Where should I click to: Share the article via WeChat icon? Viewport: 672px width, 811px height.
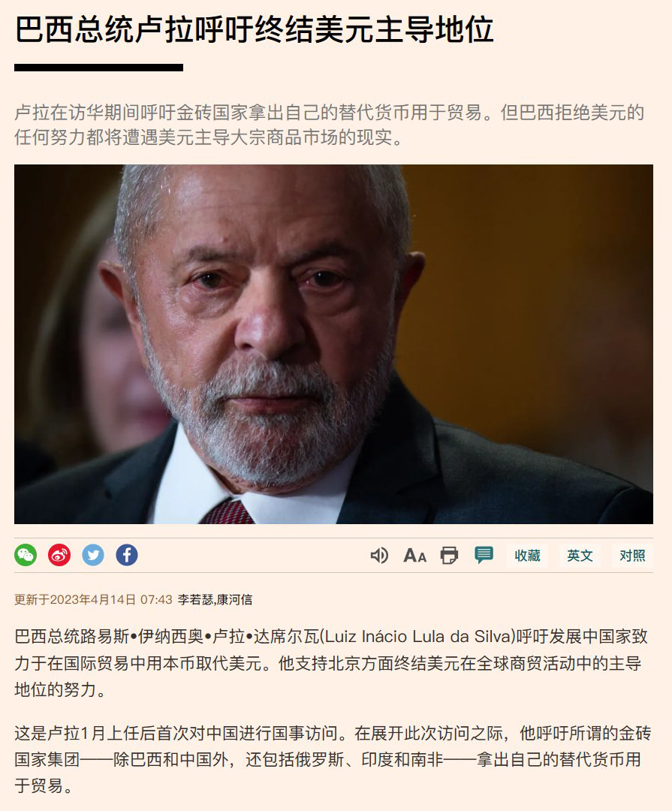[x=26, y=555]
